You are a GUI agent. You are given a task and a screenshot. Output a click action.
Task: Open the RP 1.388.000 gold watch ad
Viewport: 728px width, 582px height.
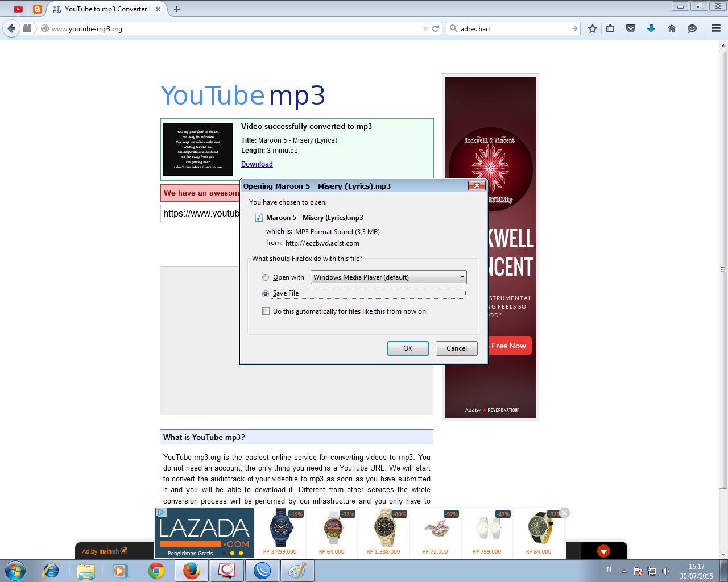pos(383,533)
